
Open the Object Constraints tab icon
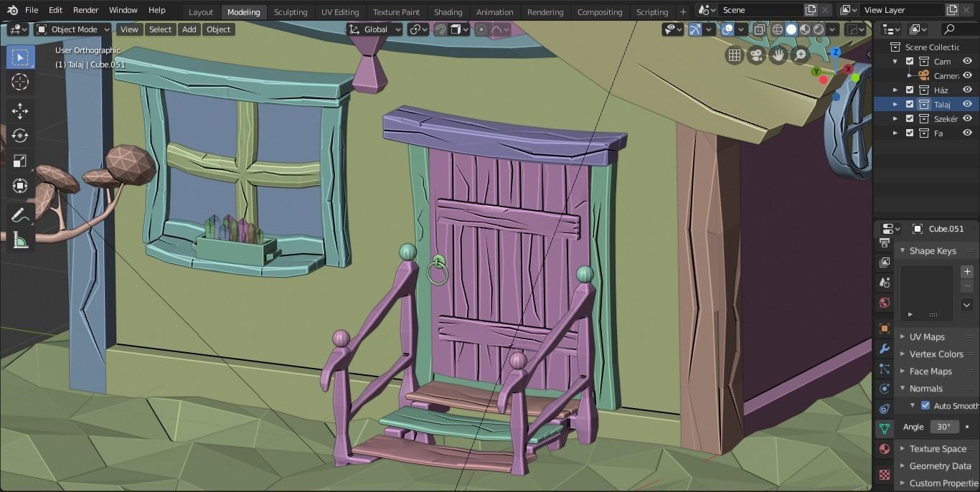(885, 409)
